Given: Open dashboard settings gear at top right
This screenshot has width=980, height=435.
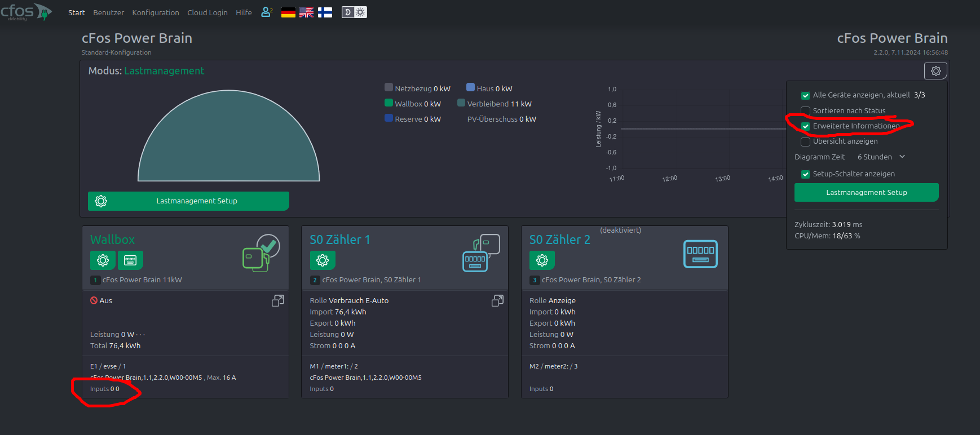Looking at the screenshot, I should 935,71.
